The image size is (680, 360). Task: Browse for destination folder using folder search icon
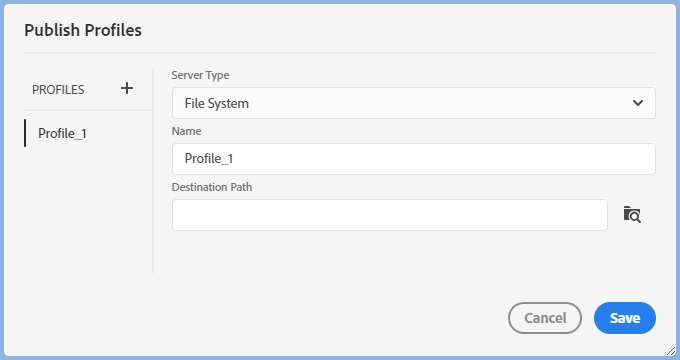632,215
